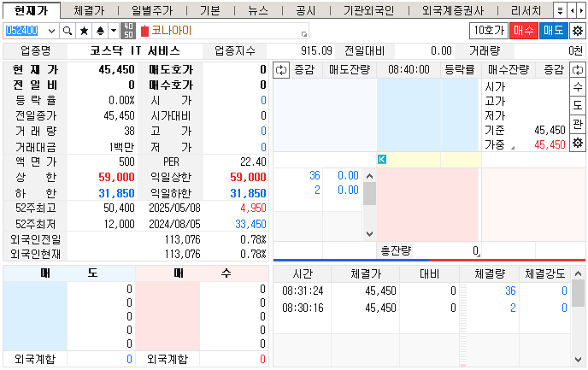Switch to 공시 tab

[x=306, y=10]
